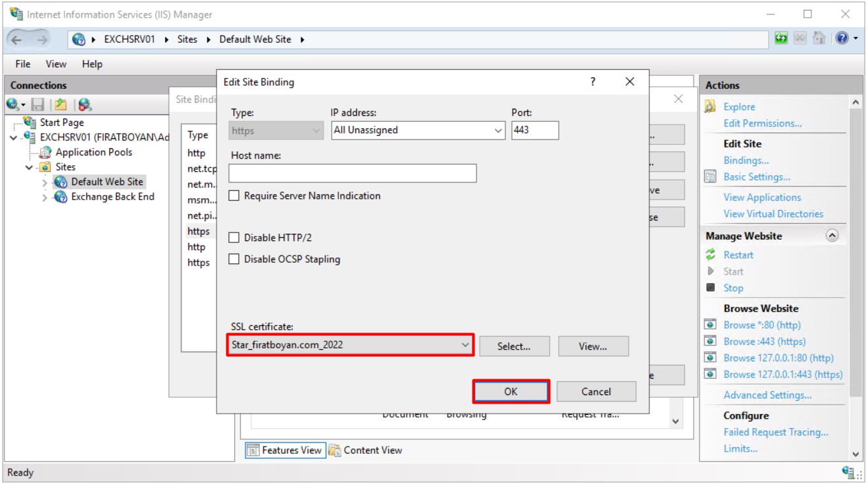Click the feature pane scroll down arrow
This screenshot has height=484, width=868.
(x=675, y=421)
